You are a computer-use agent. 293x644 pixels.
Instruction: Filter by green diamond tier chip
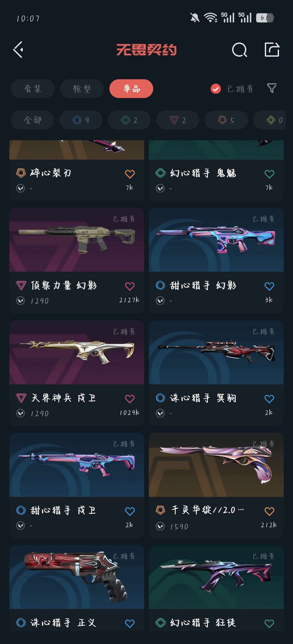pos(129,120)
